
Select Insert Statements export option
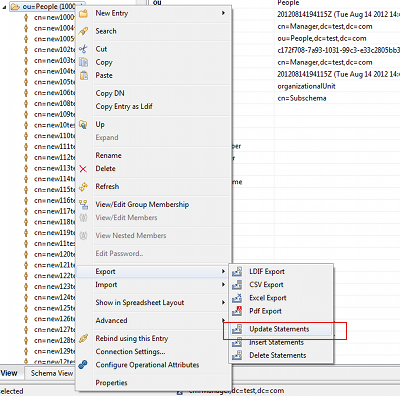pos(277,342)
